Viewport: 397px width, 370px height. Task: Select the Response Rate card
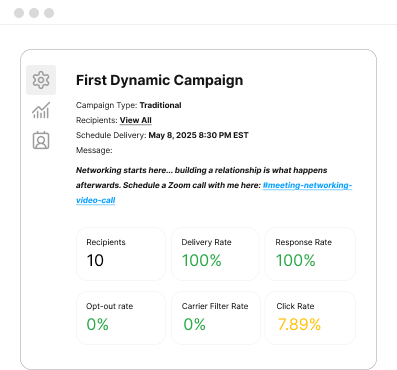(x=310, y=254)
